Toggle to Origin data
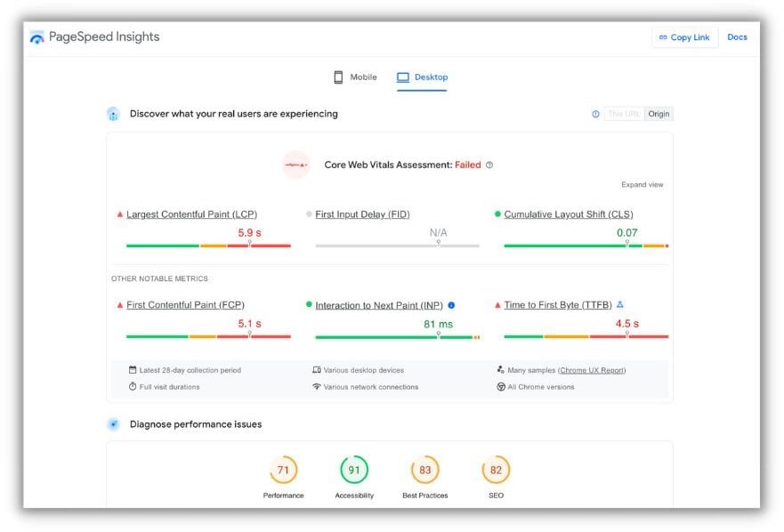The image size is (784, 532). (x=658, y=114)
